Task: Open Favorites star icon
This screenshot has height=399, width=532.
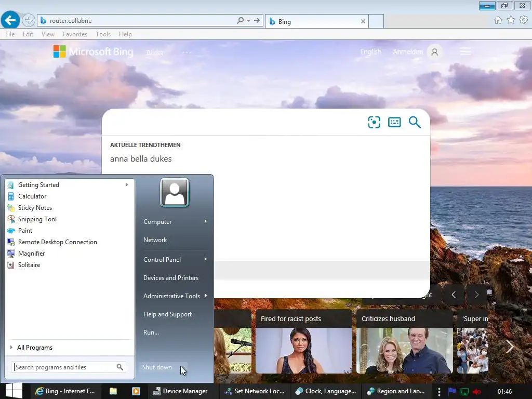Action: pos(511,20)
